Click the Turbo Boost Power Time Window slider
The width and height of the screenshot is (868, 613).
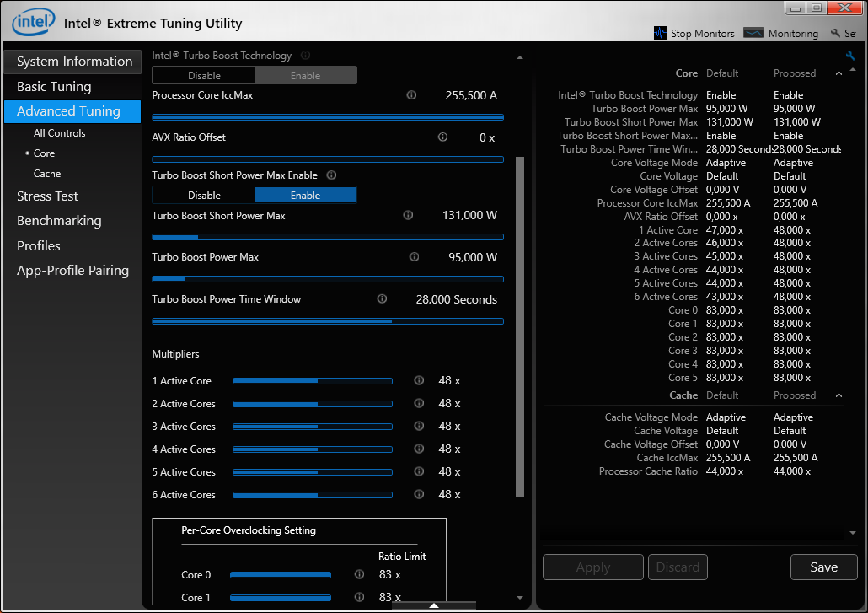coord(328,321)
